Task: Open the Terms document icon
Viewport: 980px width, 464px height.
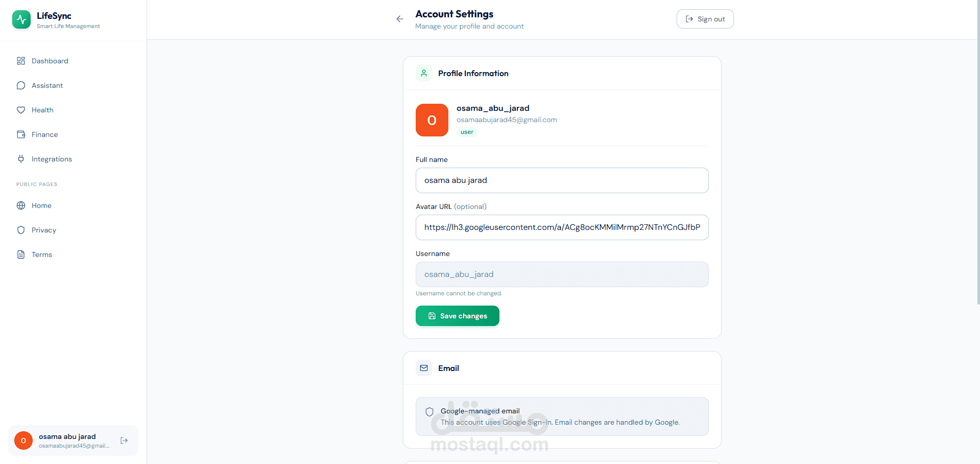Action: pos(21,254)
